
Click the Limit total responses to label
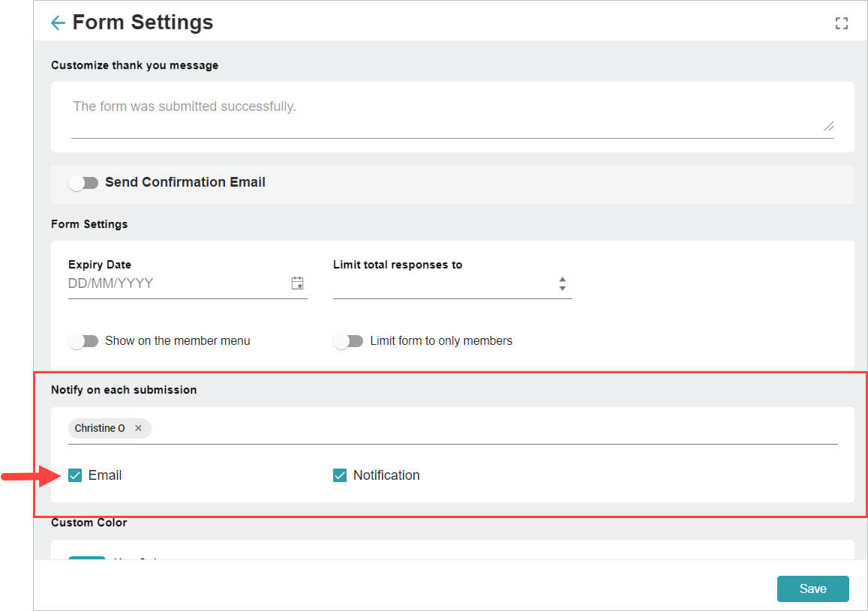point(398,265)
